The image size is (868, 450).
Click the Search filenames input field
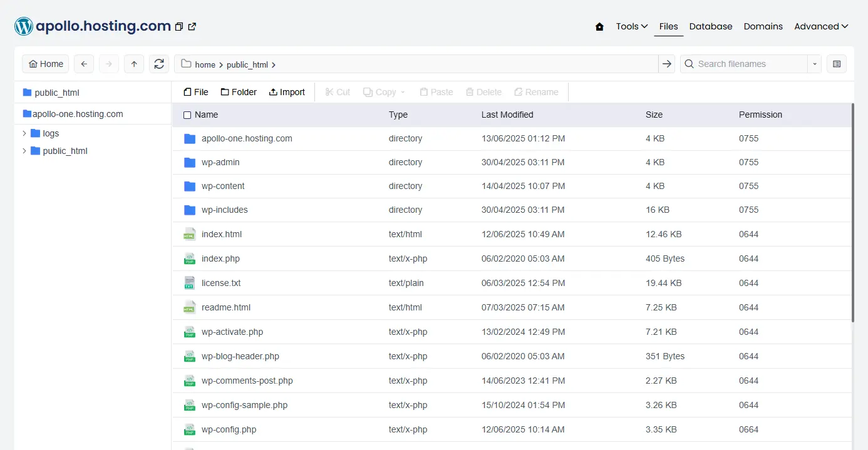(x=749, y=64)
